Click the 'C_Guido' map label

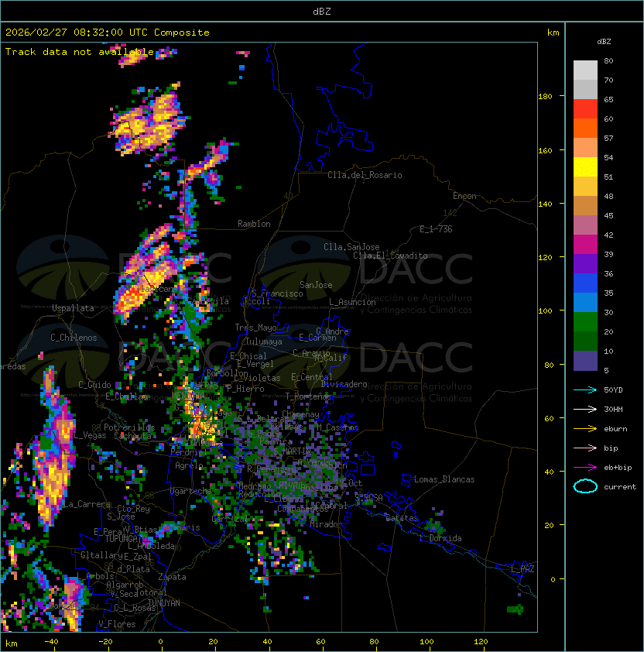94,385
